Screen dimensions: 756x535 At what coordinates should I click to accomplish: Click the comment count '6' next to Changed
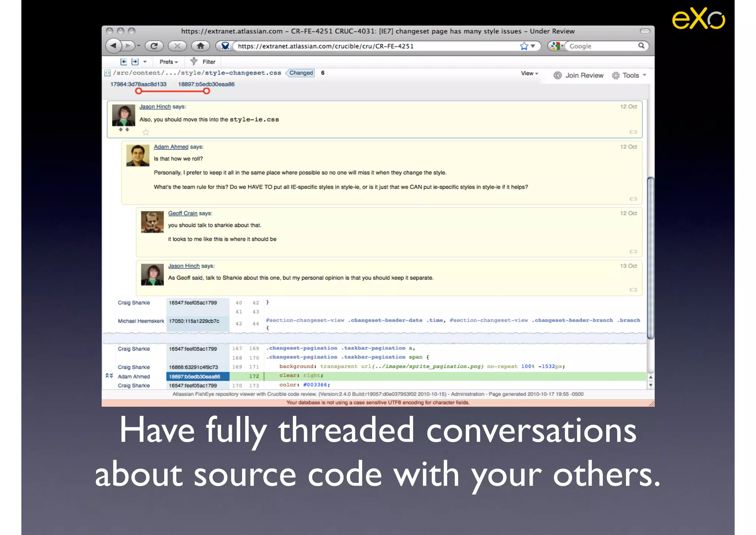[323, 73]
